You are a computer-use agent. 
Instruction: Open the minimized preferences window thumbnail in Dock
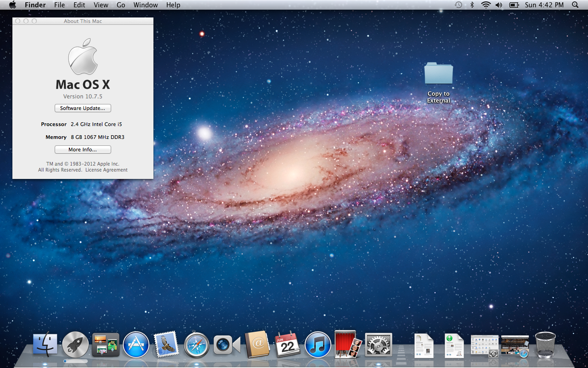(x=485, y=346)
